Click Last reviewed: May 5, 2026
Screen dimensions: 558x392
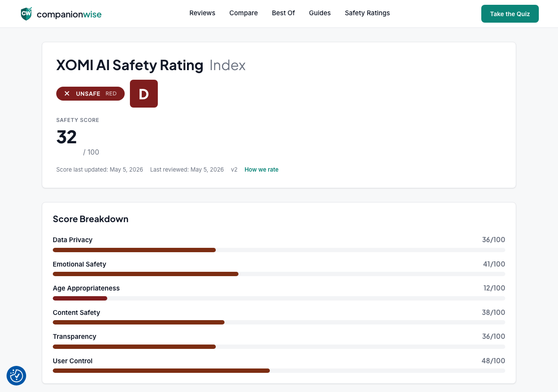[x=187, y=170]
